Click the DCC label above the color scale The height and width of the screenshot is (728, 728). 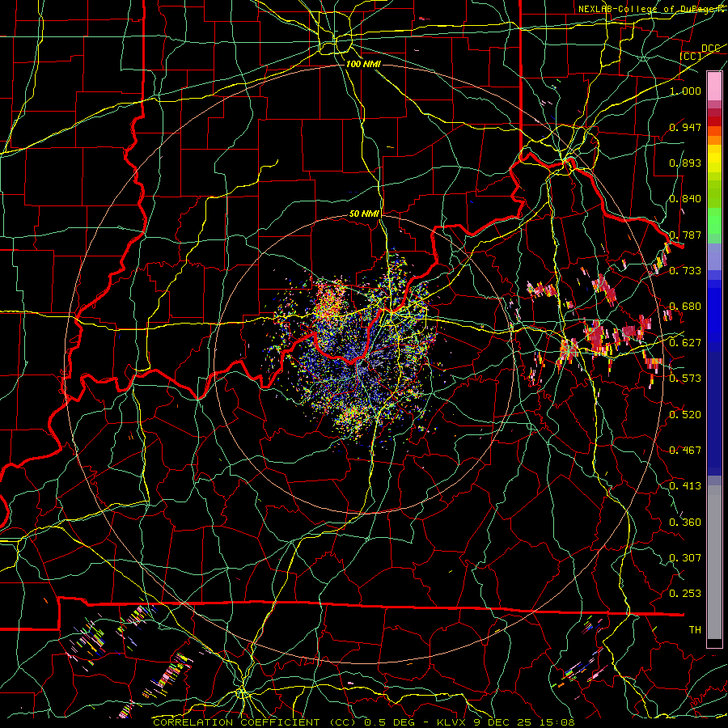(x=710, y=49)
